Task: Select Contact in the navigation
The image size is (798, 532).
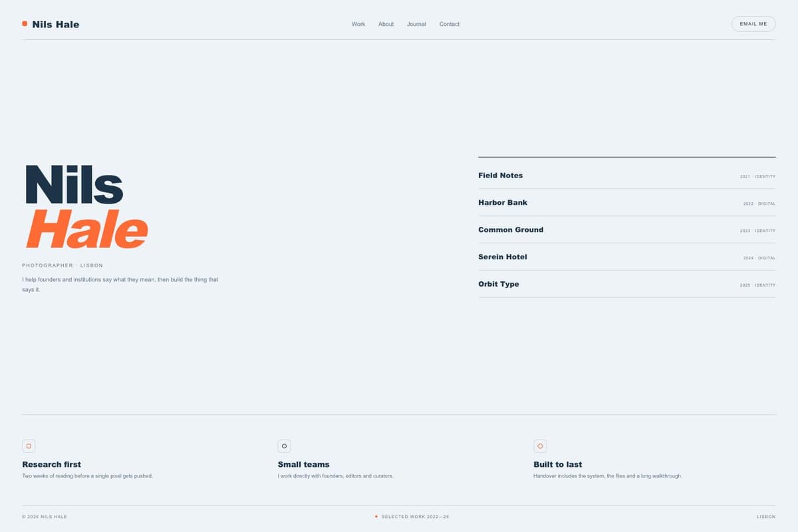Action: point(450,24)
